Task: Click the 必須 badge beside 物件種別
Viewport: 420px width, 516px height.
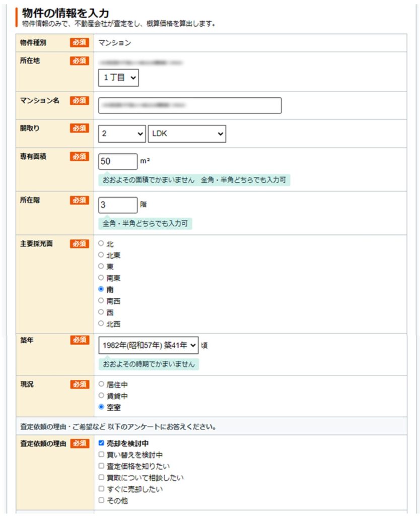Action: coord(79,42)
